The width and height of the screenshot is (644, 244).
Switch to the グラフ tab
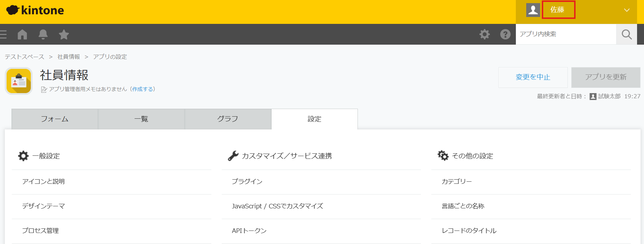[228, 119]
